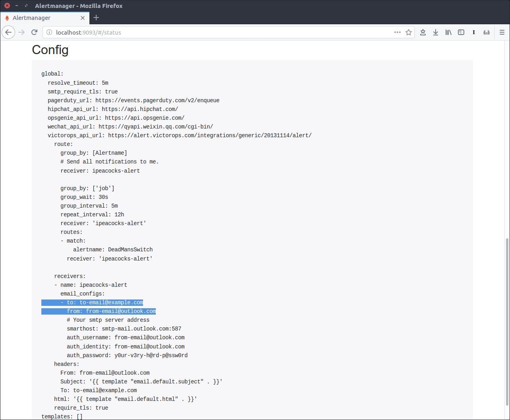
Task: Click the "# Your smtp server address" comment
Action: tap(108, 320)
